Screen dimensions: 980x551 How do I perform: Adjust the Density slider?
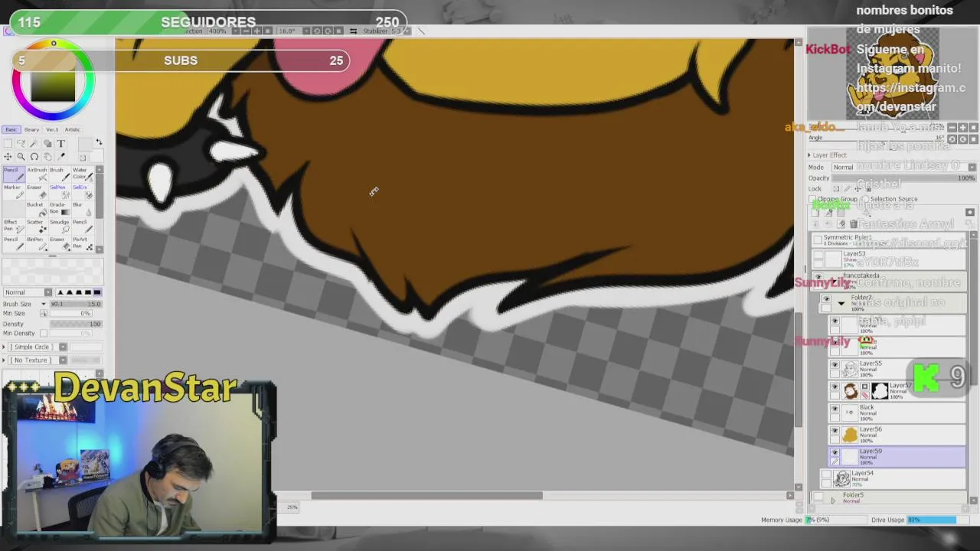pyautogui.click(x=76, y=324)
